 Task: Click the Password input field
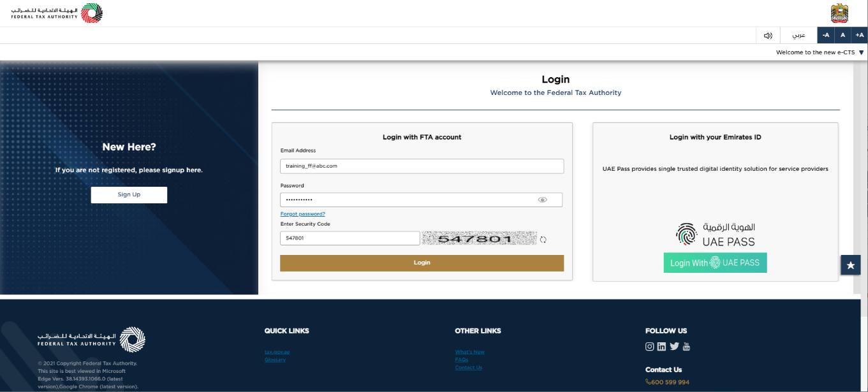[x=421, y=200]
